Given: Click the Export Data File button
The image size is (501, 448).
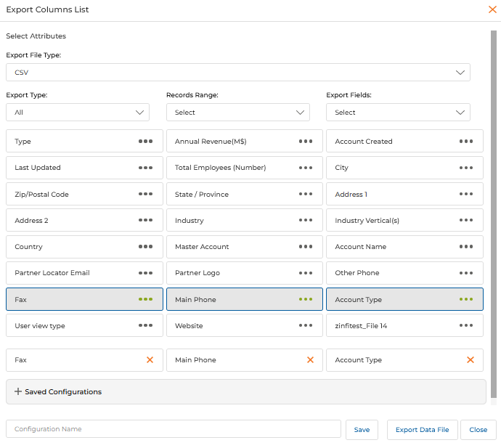Looking at the screenshot, I should pos(423,430).
